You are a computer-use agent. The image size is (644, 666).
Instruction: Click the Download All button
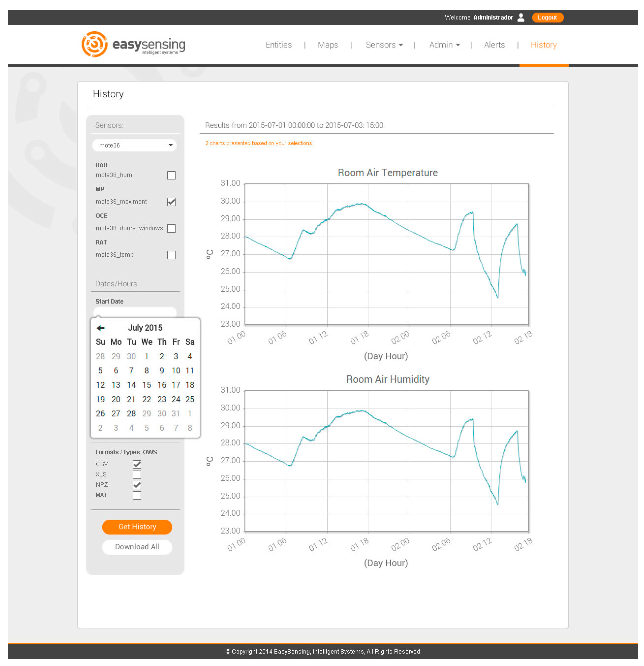point(137,547)
